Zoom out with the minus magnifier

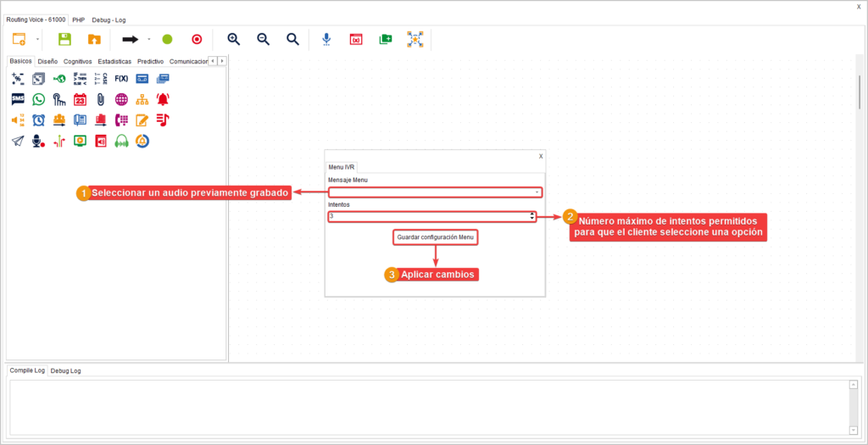(263, 39)
